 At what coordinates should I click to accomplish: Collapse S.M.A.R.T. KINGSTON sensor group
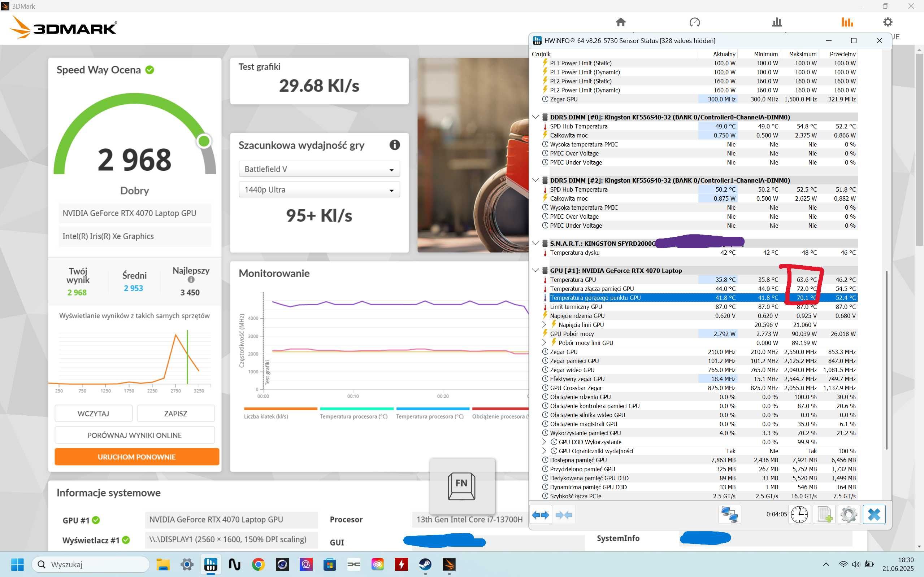coord(535,244)
